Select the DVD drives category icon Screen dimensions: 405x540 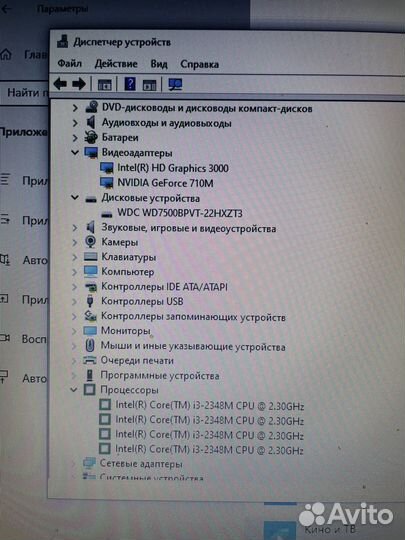[x=92, y=107]
